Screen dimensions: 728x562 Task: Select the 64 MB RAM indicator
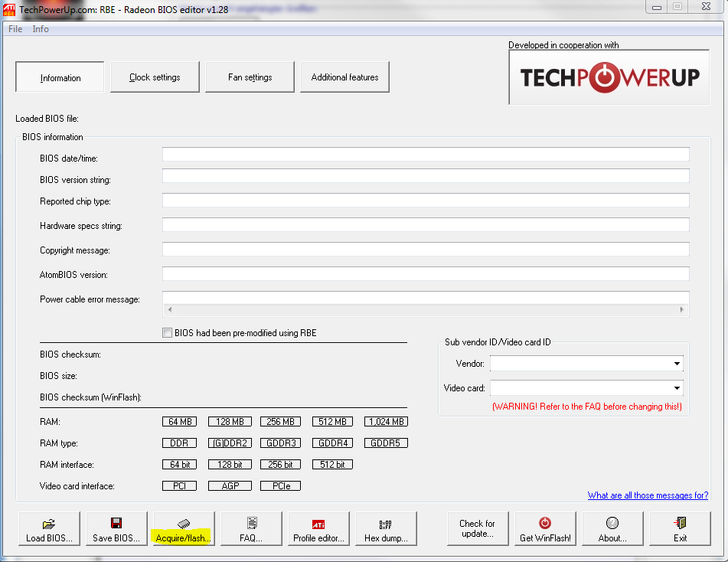point(180,422)
